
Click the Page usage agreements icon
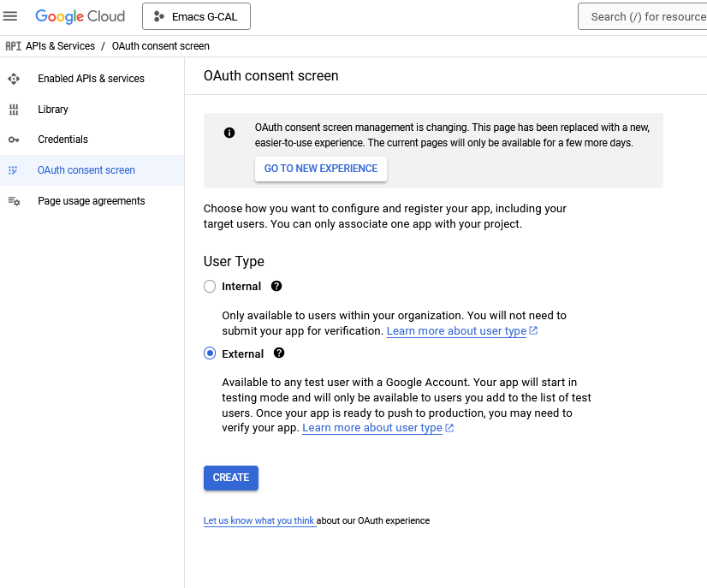click(14, 201)
